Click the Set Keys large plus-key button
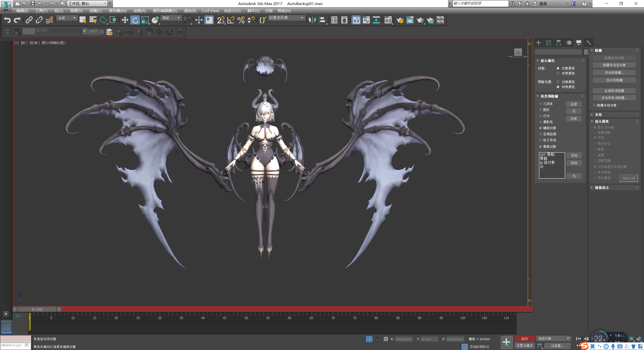This screenshot has height=350, width=644. coord(506,342)
